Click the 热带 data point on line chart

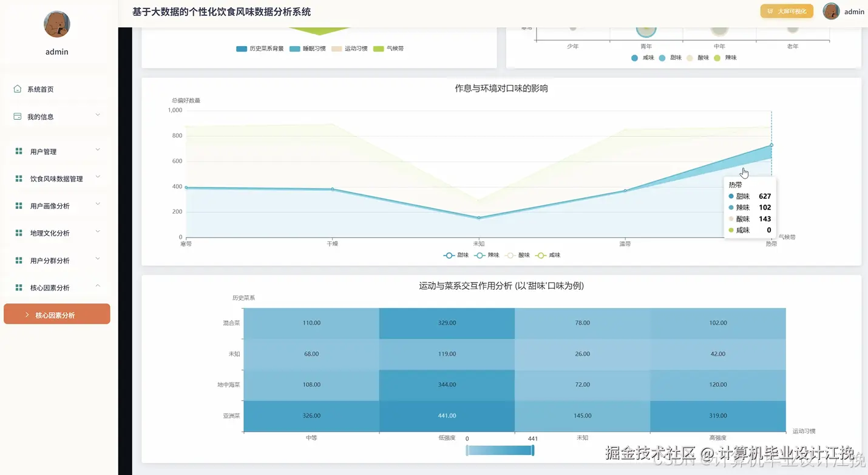click(x=771, y=145)
